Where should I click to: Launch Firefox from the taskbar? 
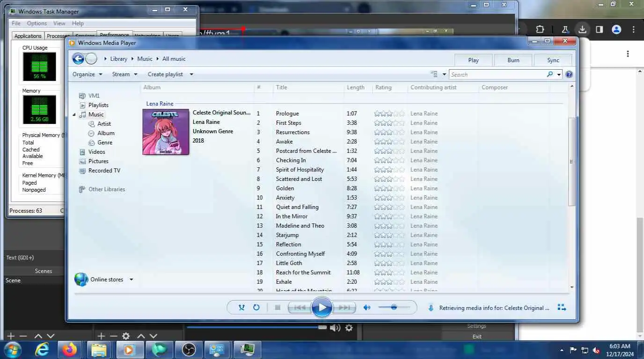click(70, 350)
